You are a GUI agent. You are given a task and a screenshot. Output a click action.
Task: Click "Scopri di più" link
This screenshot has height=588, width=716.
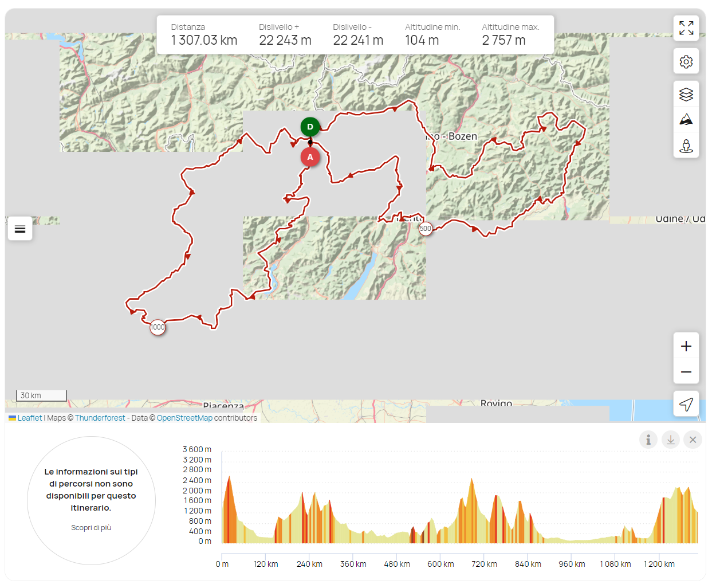coord(91,527)
